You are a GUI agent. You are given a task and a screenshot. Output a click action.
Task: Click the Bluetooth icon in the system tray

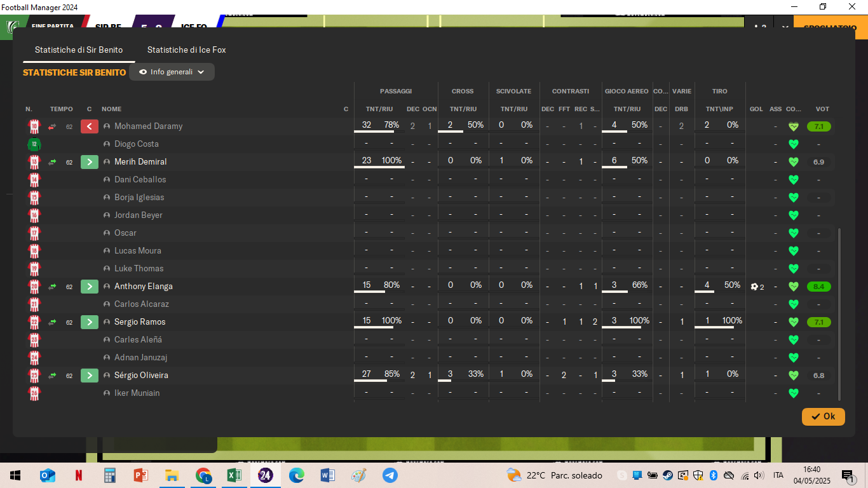(x=713, y=475)
